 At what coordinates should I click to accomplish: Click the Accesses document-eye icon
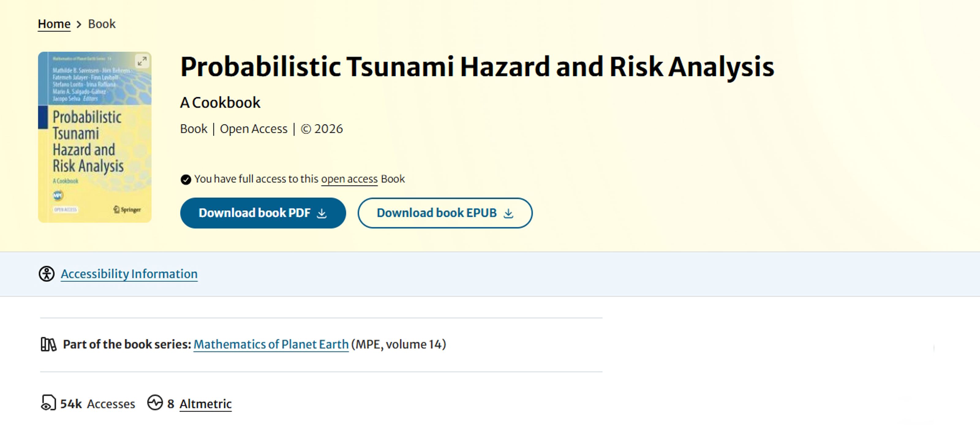pos(48,403)
